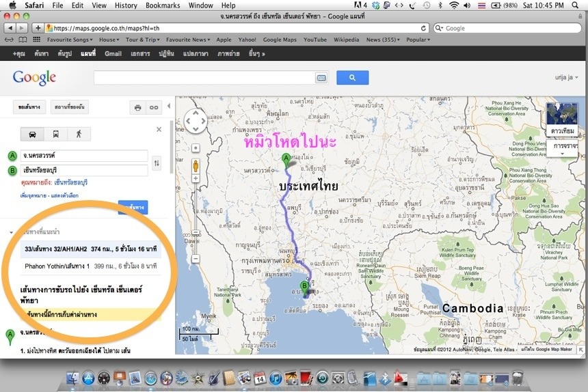Open the Apple menu
Image resolution: width=588 pixels, height=392 pixels.
tap(13, 5)
